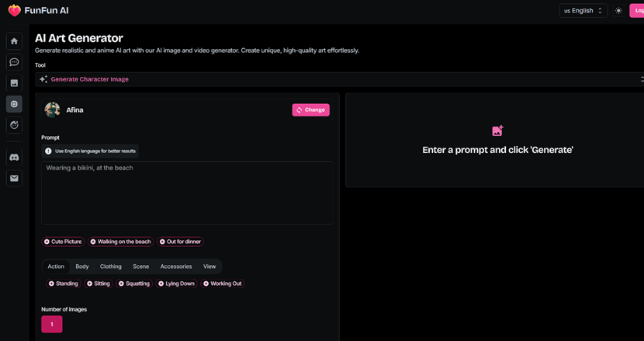
Task: Switch to the Scene tab
Action: 140,266
